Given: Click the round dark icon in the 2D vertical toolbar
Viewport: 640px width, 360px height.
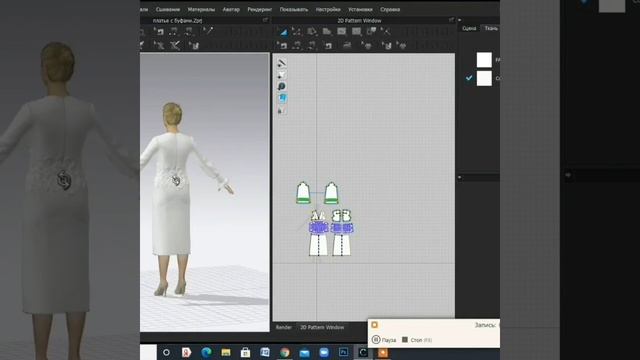Looking at the screenshot, I should tap(282, 86).
